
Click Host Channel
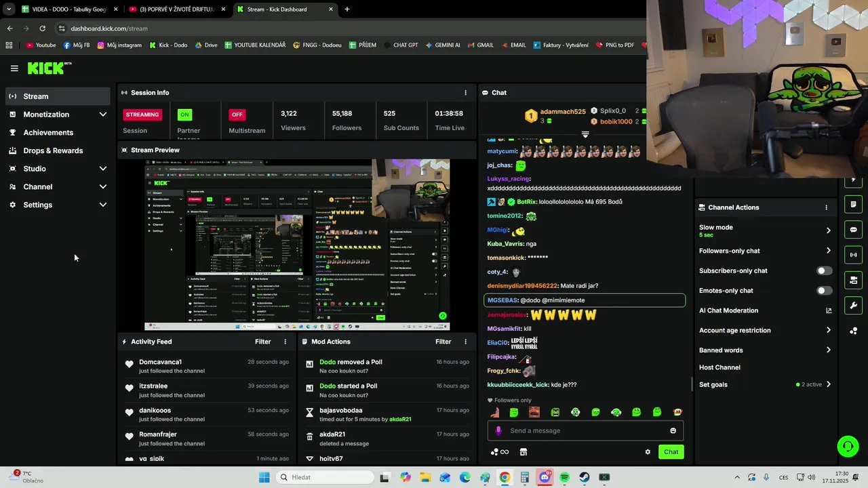pos(719,367)
